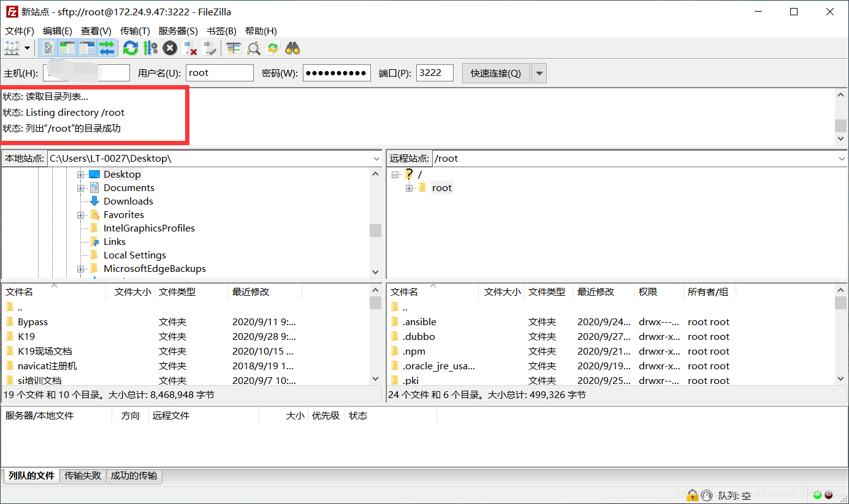Expand the Favorites tree node
Screen dimensions: 849x504
(80, 215)
